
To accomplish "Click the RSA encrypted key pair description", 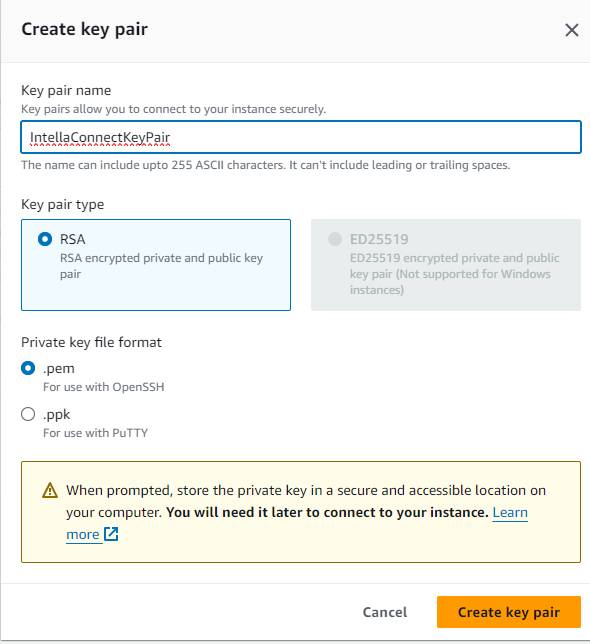I will (161, 266).
